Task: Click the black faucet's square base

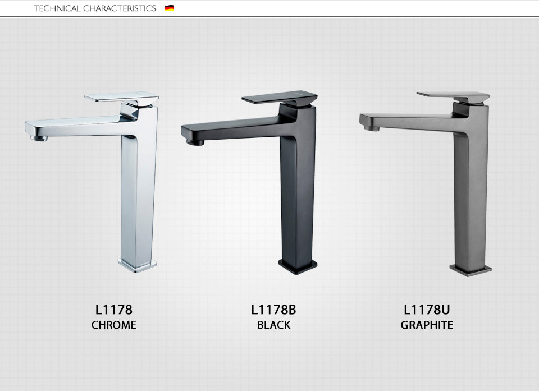Action: click(x=298, y=266)
